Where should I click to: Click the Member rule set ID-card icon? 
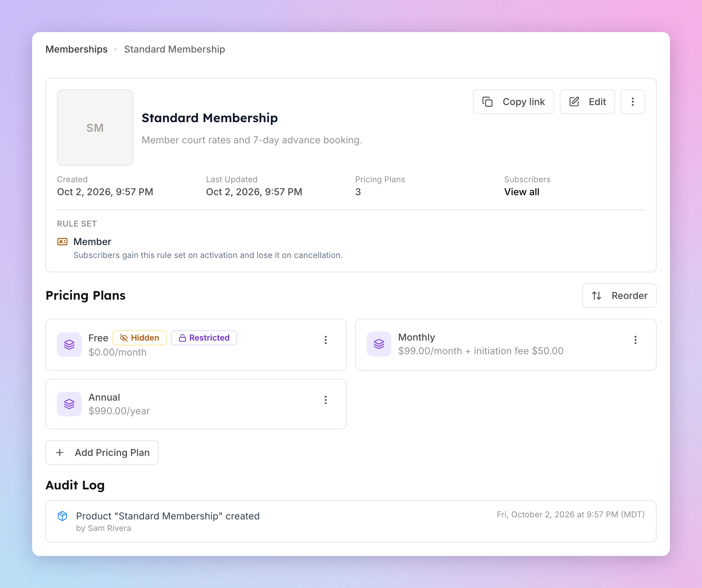62,242
